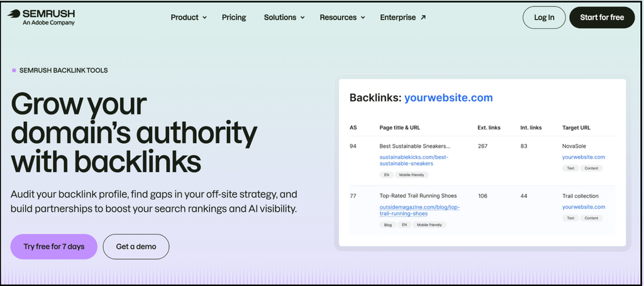Select the authority score 77 cell

[x=353, y=196]
